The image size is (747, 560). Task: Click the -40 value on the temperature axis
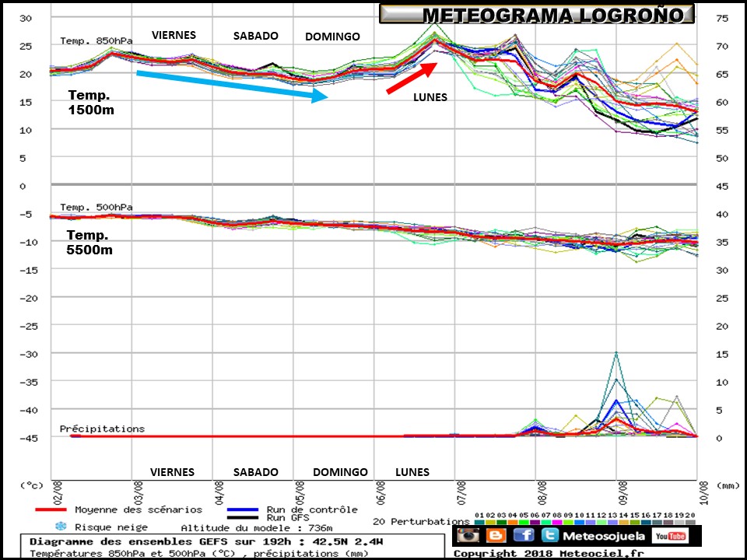pos(28,410)
